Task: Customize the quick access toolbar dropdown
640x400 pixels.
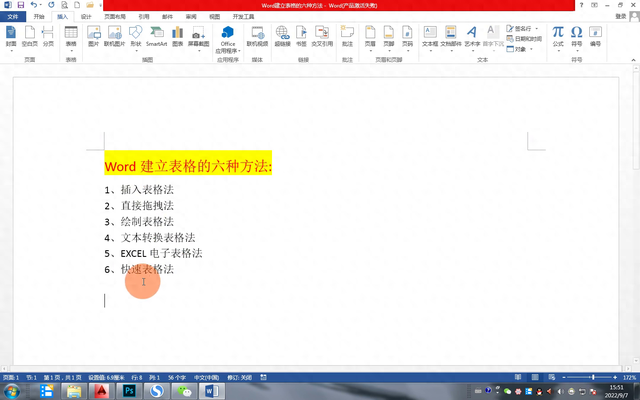Action: (x=100, y=5)
